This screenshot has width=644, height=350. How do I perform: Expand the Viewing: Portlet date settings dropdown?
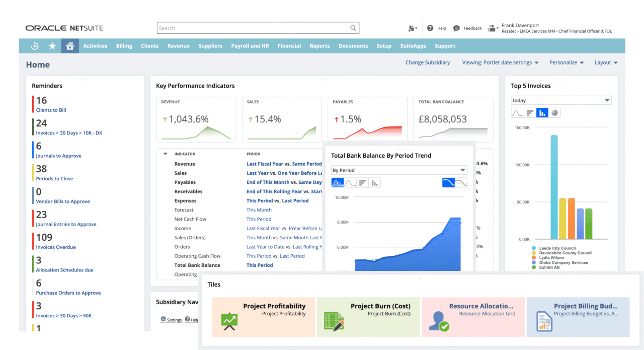(x=500, y=62)
